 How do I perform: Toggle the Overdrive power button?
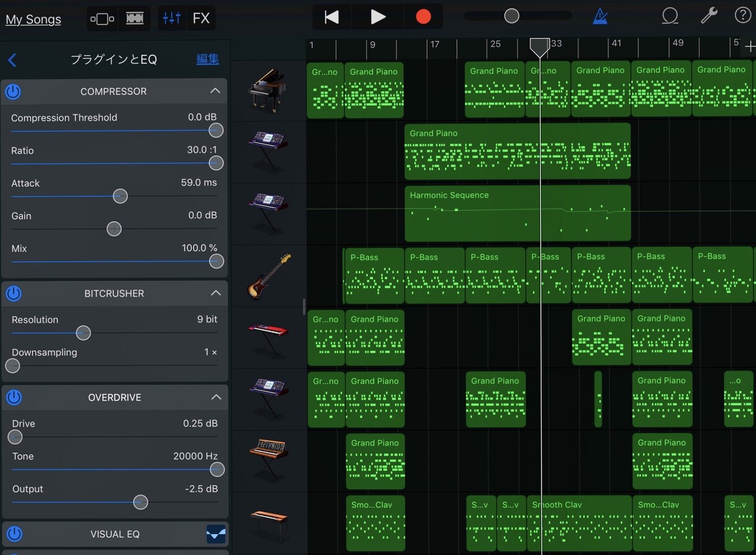(14, 398)
